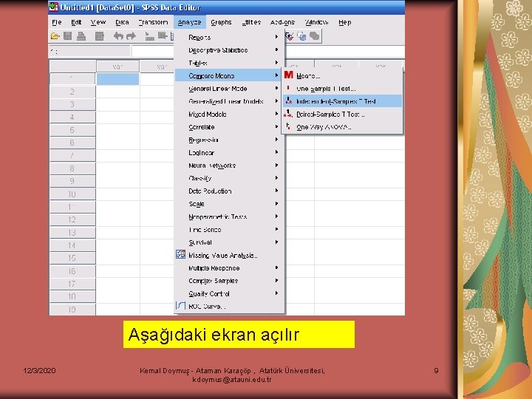Open the Graphs menu
The width and height of the screenshot is (532, 399).
tap(221, 22)
